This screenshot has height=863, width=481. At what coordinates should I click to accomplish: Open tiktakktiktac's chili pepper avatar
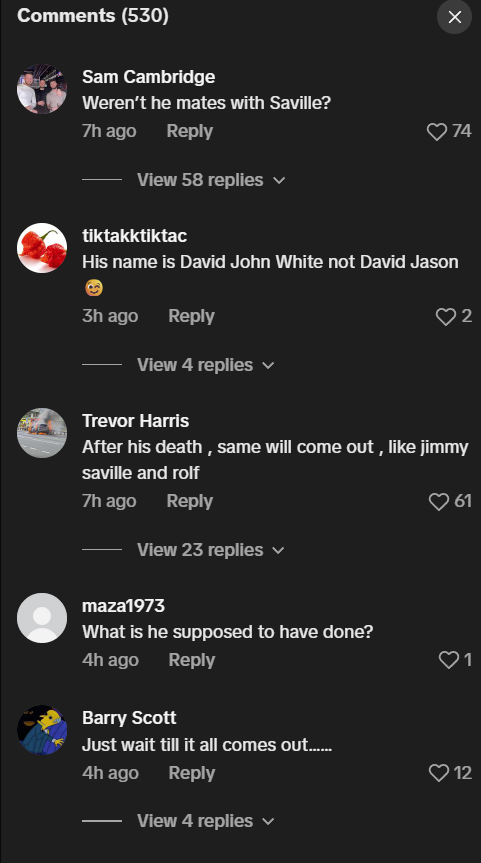coord(42,248)
